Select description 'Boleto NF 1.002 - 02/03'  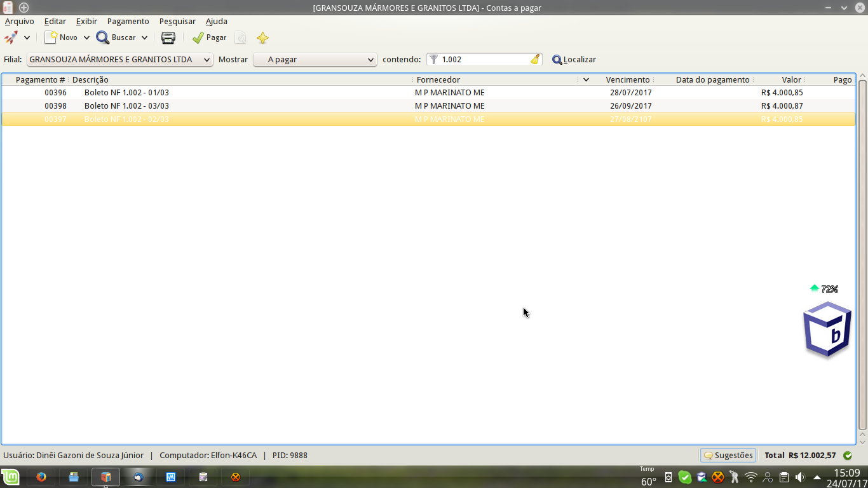[x=126, y=119]
